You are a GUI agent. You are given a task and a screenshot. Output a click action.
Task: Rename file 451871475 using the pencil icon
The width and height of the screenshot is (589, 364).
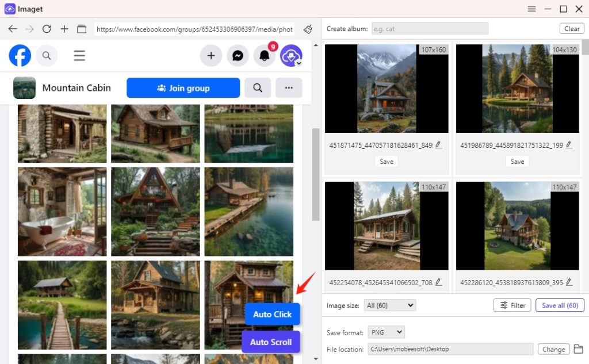(x=439, y=145)
